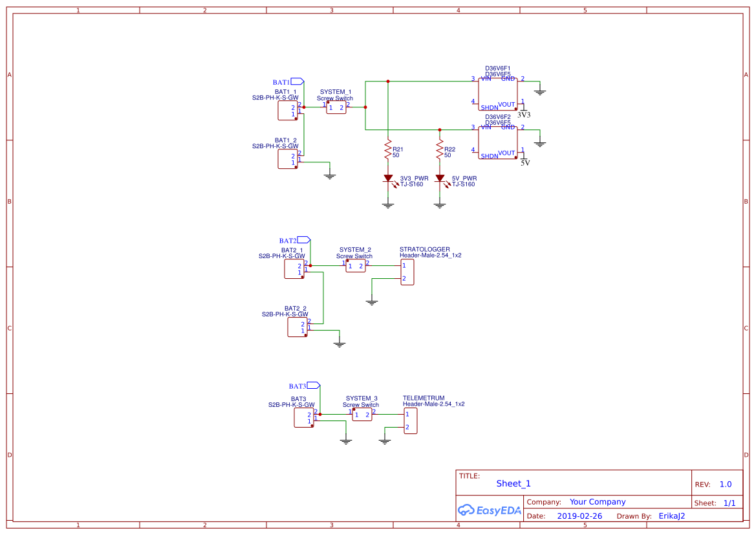Click the ErikaJ2 drawn-by name
The width and height of the screenshot is (756, 535).
pos(672,516)
